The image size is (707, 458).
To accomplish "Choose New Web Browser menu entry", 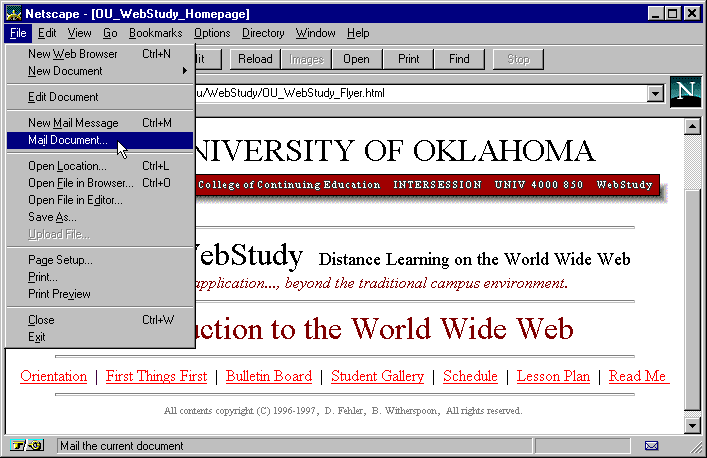I will coord(100,54).
